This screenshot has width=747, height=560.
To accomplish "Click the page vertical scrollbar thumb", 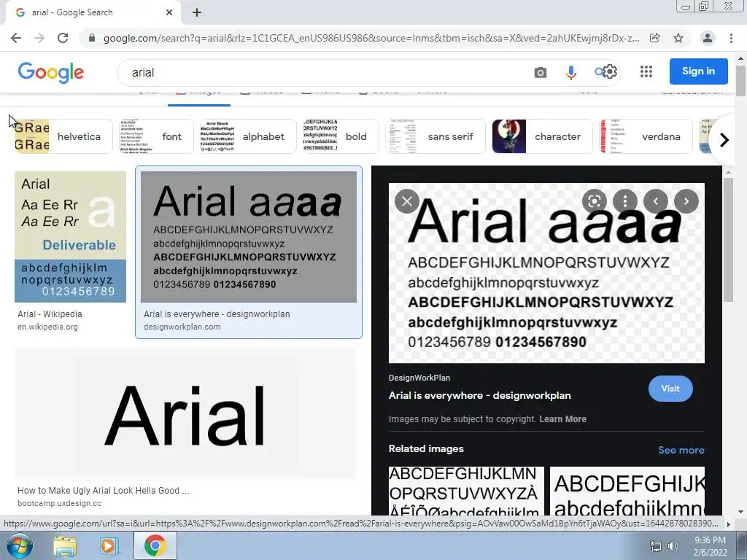I will point(740,81).
